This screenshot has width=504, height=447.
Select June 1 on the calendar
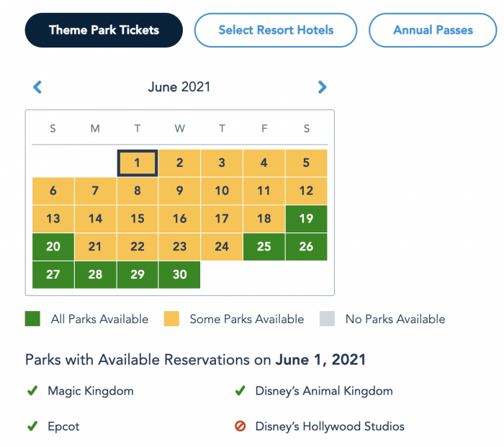[x=138, y=163]
